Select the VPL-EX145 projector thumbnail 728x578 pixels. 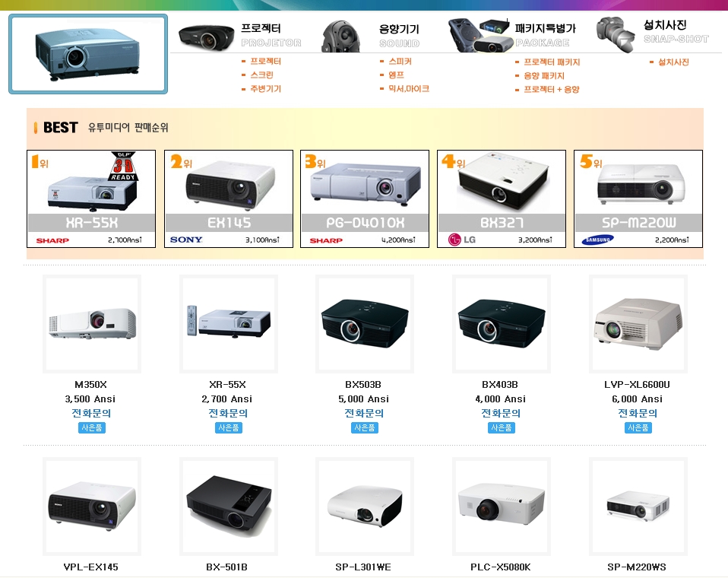[x=92, y=507]
